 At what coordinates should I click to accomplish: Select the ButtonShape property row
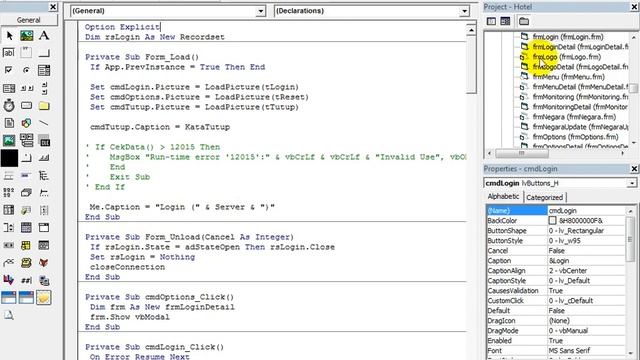tap(556, 231)
